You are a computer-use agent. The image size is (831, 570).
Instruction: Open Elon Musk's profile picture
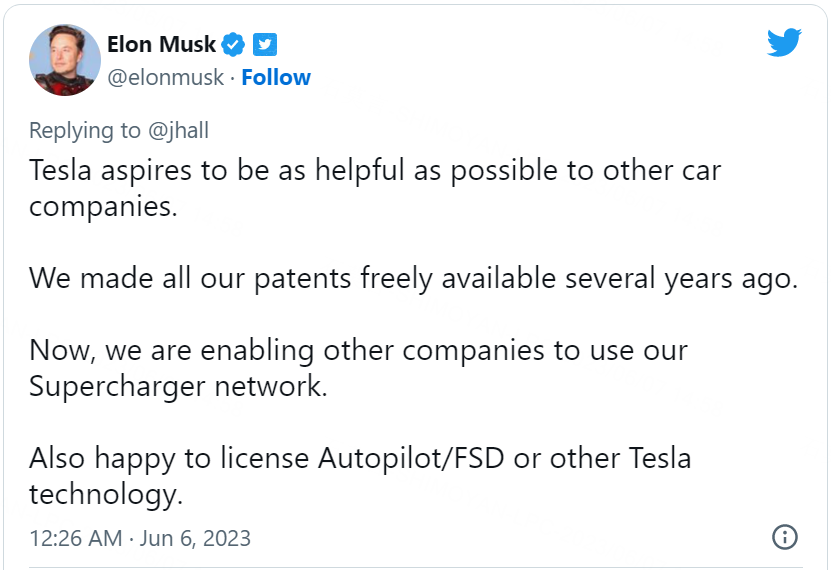pos(65,60)
